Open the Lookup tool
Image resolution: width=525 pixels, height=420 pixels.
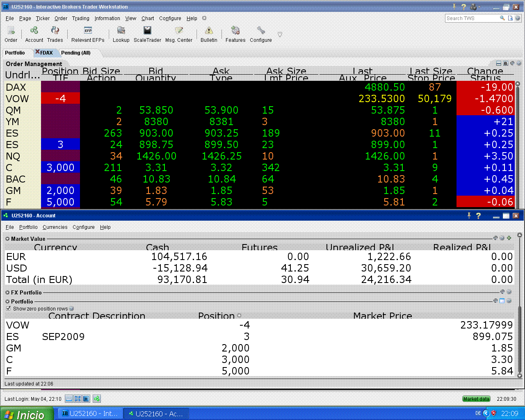point(121,31)
